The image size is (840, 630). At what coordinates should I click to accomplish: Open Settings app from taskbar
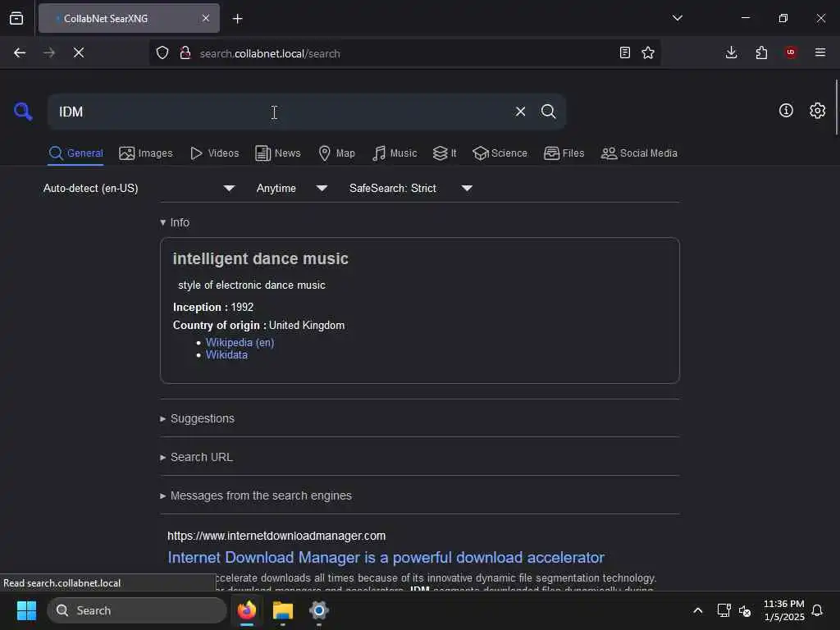point(319,610)
